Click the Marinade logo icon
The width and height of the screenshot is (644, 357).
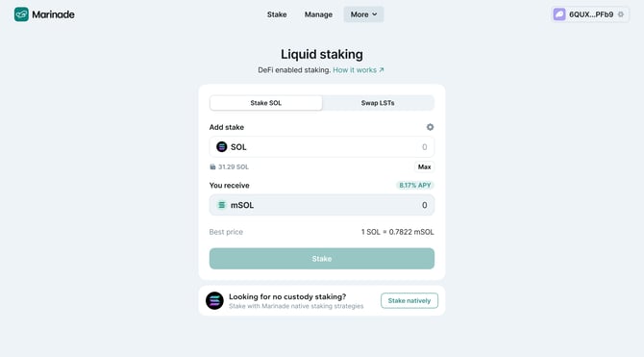tap(21, 14)
